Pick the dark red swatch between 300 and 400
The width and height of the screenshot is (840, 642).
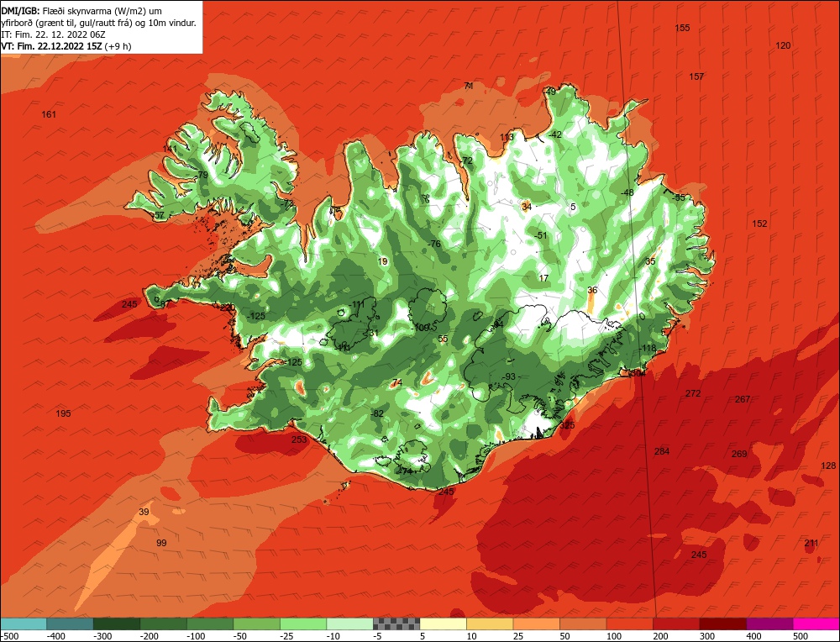click(x=722, y=624)
